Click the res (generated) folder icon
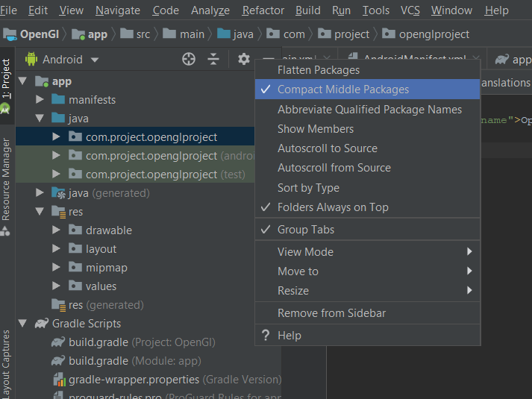Screen dimensions: 532x399 [58, 305]
